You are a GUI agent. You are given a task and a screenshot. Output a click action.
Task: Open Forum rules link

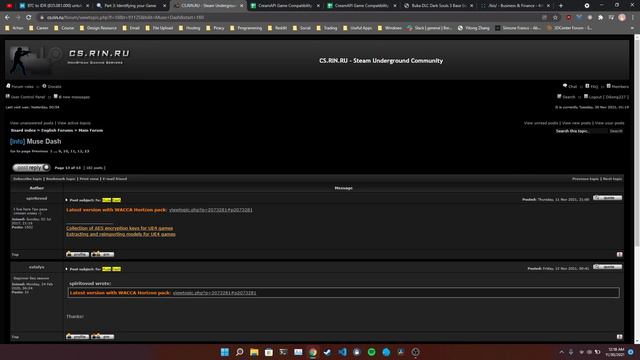click(x=22, y=87)
